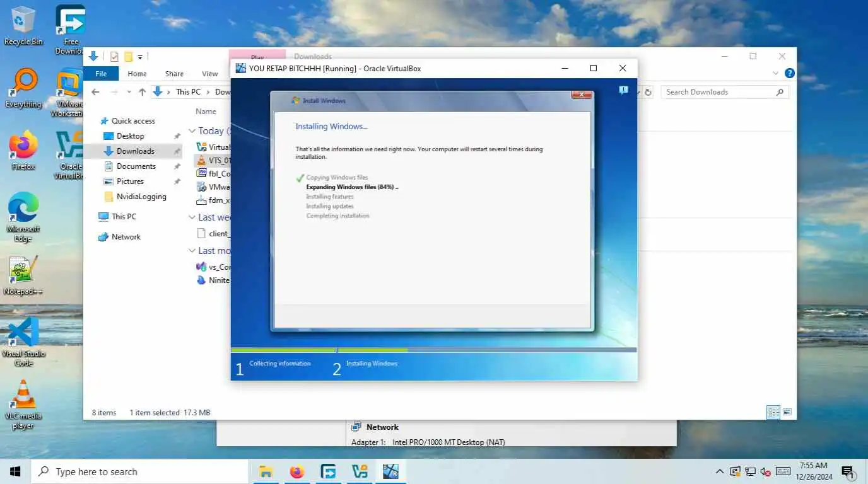Viewport: 868px width, 484px height.
Task: Select the NvidiaLogging folder in navigation pane
Action: click(x=141, y=197)
